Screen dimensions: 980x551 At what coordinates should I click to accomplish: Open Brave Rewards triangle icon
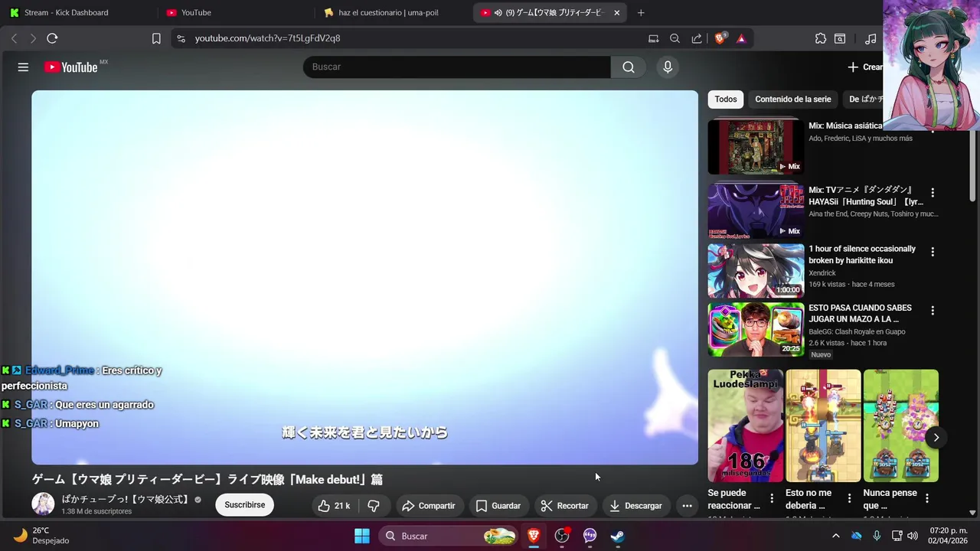click(x=741, y=38)
